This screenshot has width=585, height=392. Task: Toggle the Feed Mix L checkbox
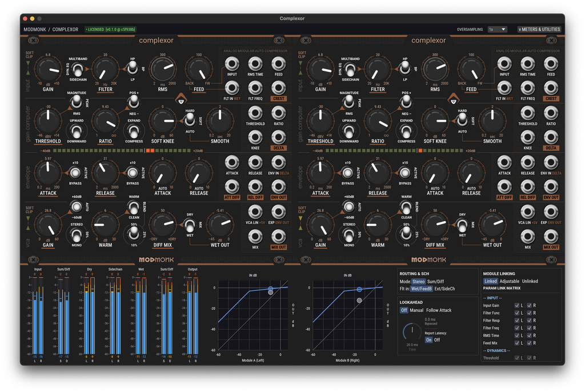coord(516,343)
